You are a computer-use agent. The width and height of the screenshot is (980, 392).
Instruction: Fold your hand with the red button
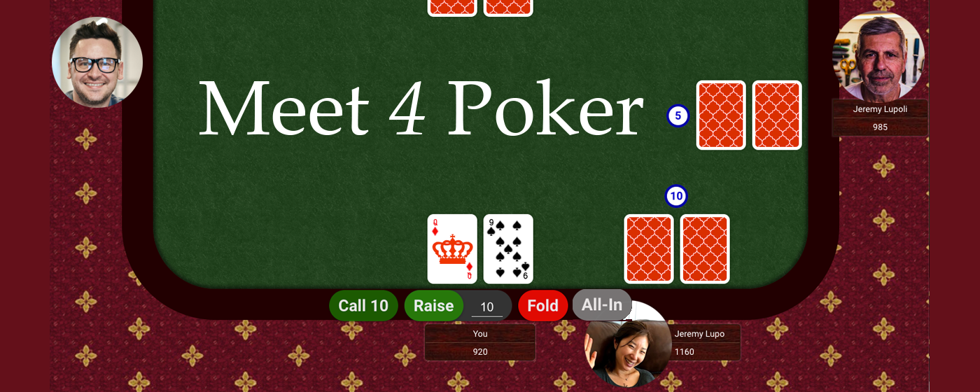coord(542,306)
